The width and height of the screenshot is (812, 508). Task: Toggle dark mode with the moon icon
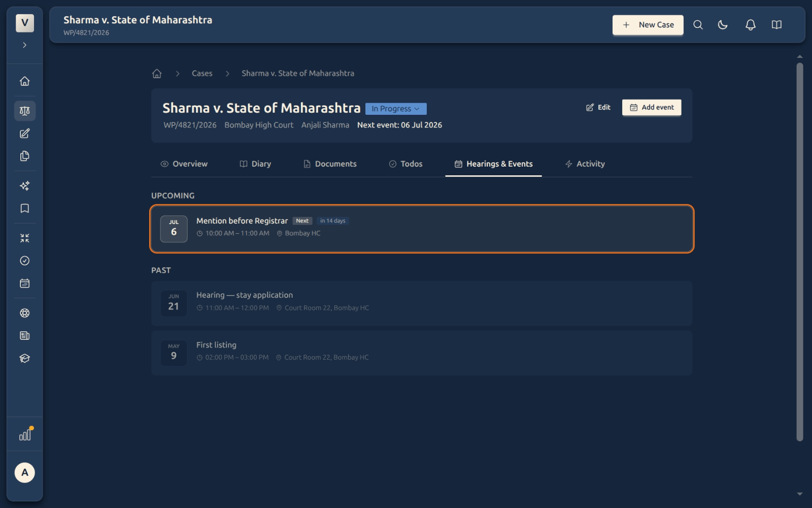[x=723, y=25]
